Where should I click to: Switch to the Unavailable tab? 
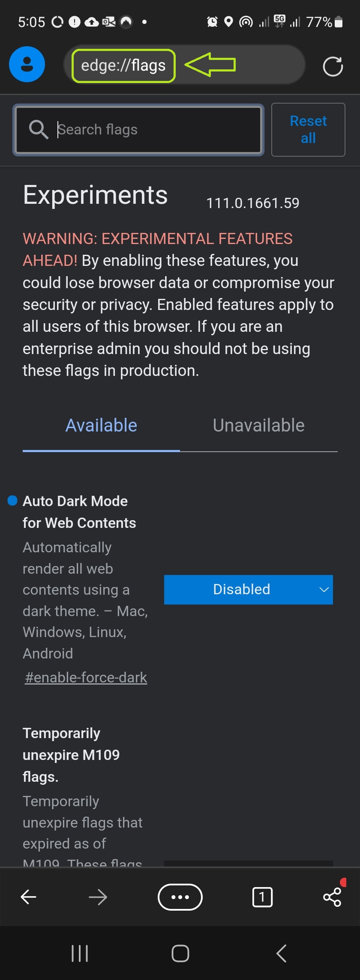[258, 426]
